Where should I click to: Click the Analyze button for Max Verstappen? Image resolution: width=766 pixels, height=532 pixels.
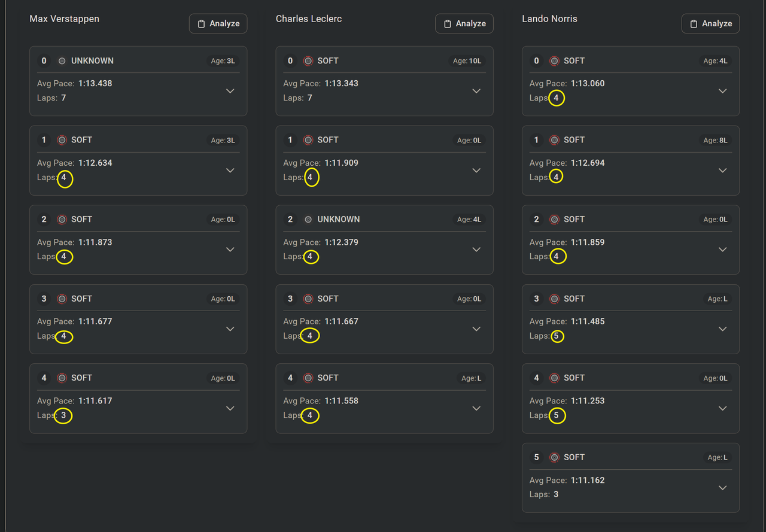tap(218, 23)
